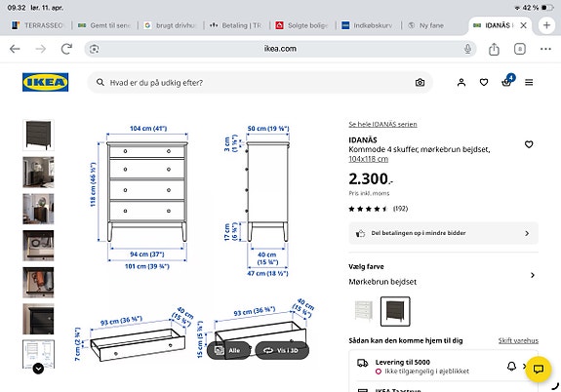Expand more thumbnails with down arrow

[x=38, y=369]
